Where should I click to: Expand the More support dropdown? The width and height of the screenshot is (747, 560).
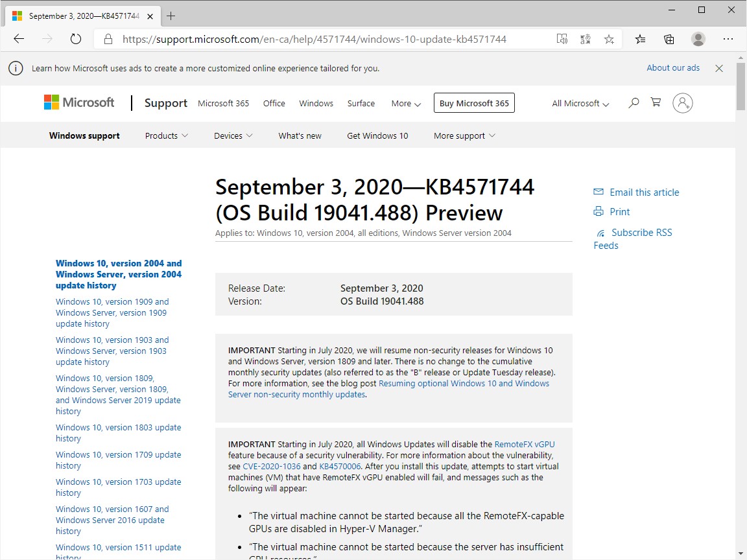click(464, 135)
